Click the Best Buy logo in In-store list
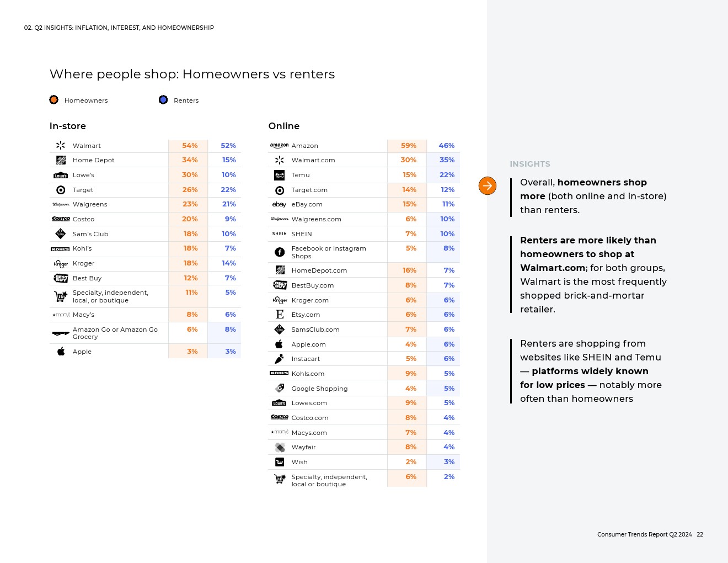728x563 pixels. 61,278
